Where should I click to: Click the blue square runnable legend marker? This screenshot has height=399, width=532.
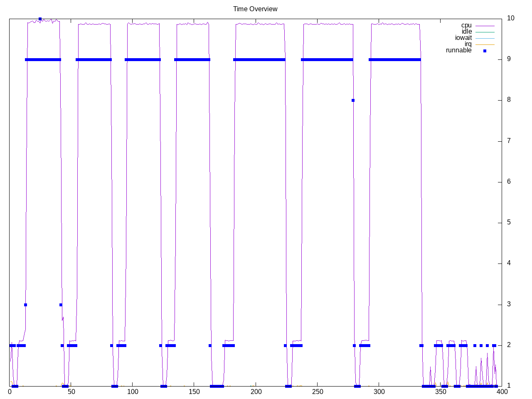click(x=485, y=51)
